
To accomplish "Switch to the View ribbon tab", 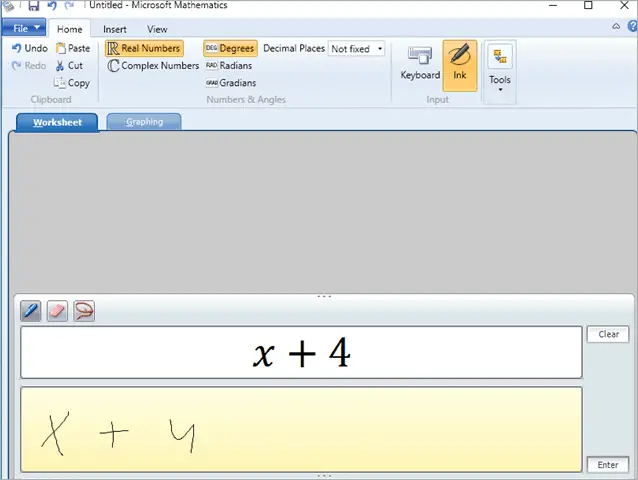I will click(x=157, y=29).
